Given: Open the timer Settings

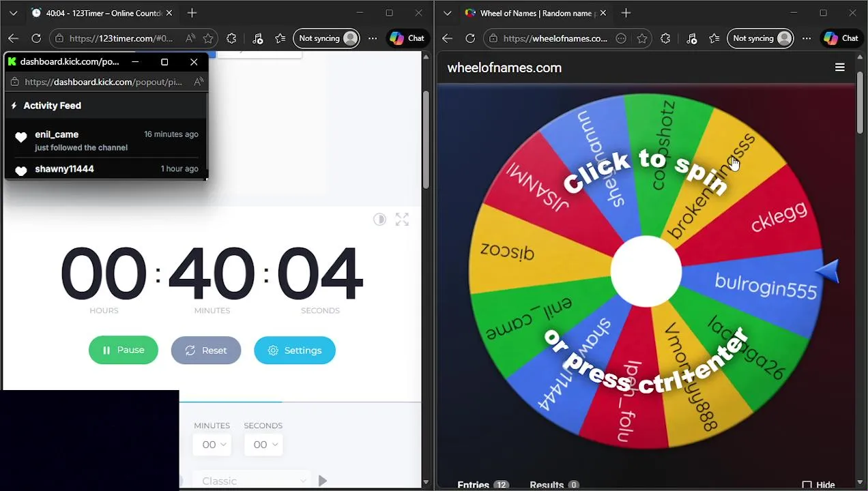Looking at the screenshot, I should click(x=295, y=351).
